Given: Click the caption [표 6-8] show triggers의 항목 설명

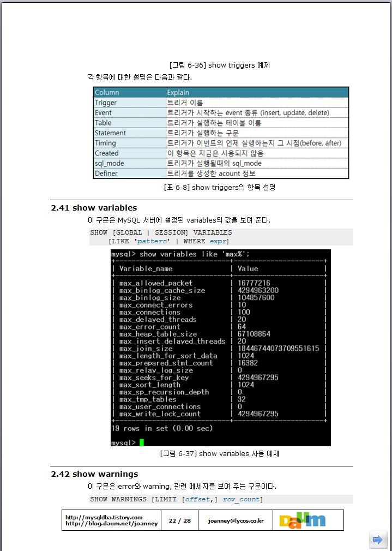Looking at the screenshot, I should 220,187.
